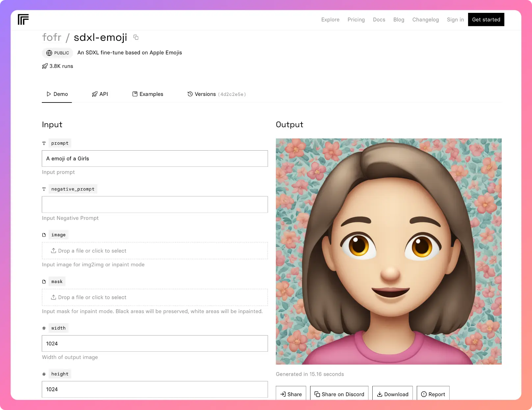Click the generated emoji output image
532x410 pixels.
point(388,251)
